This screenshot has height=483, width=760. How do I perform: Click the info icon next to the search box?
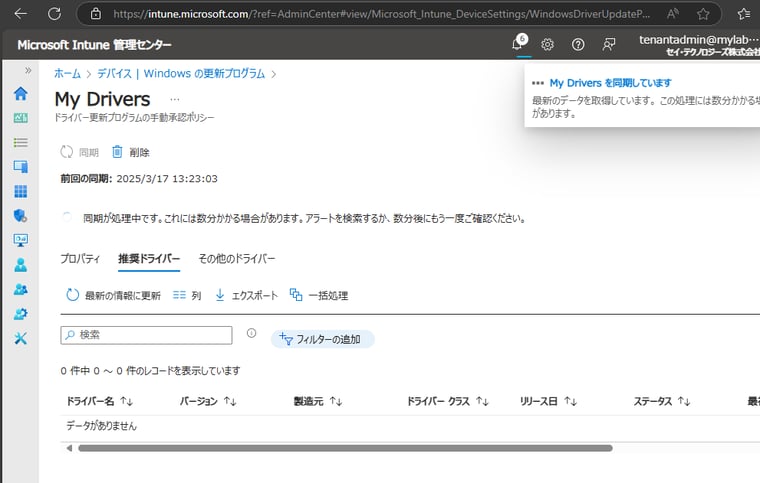pyautogui.click(x=251, y=333)
